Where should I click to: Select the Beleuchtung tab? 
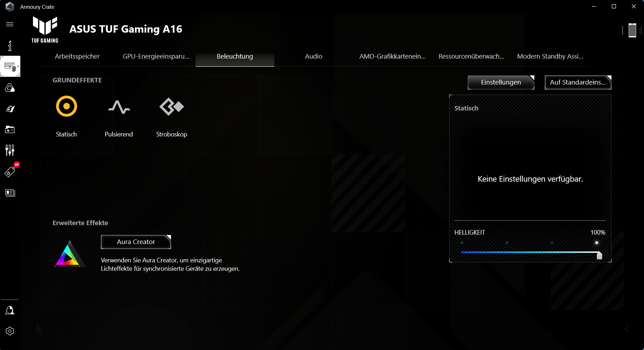[x=235, y=56]
